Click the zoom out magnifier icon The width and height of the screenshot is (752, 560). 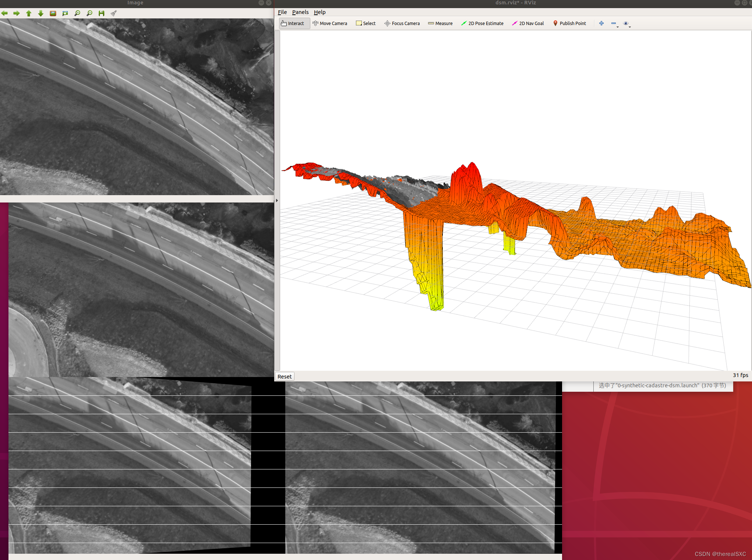click(89, 13)
